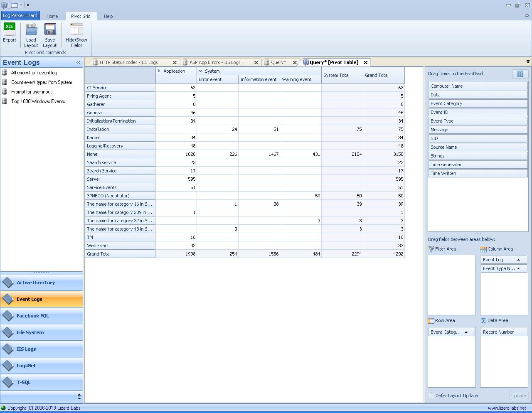
Task: Toggle sort order on Event Log field
Action: [518, 260]
